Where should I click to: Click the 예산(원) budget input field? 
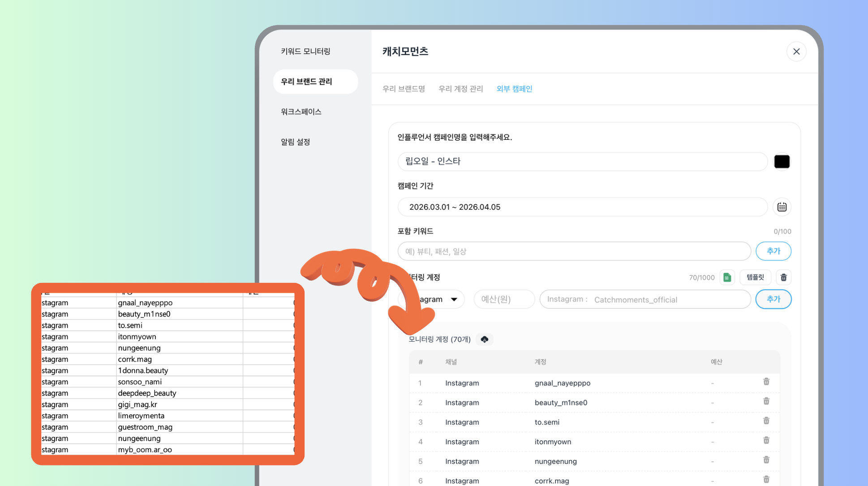tap(504, 299)
